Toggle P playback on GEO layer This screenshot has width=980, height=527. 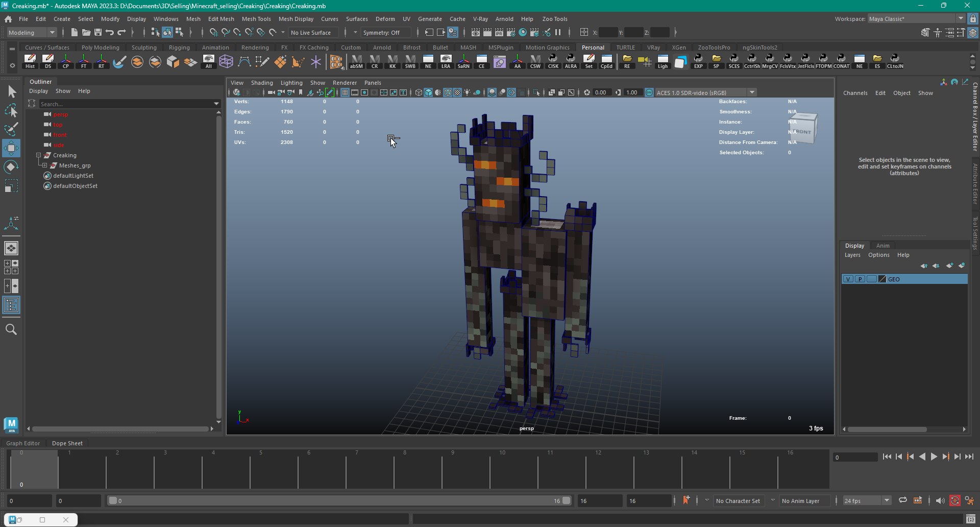click(x=860, y=279)
